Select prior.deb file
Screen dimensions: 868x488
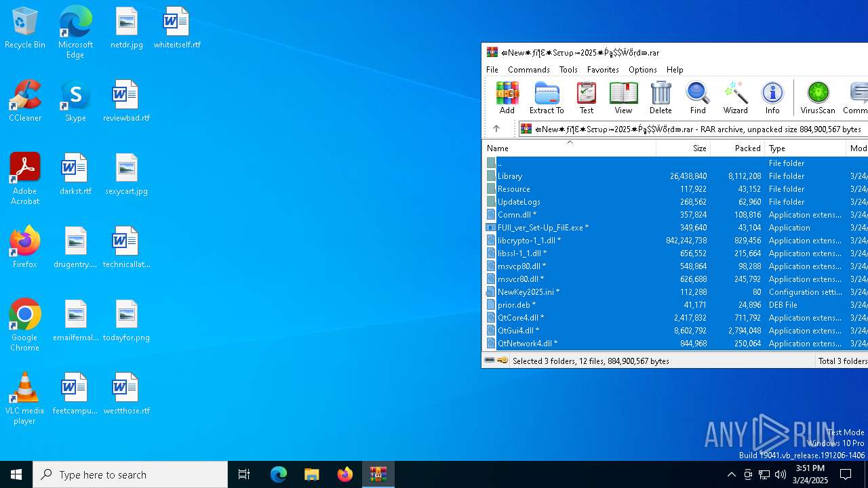click(x=675, y=305)
